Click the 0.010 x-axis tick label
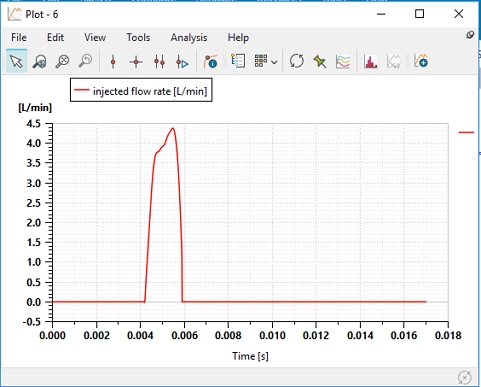 pyautogui.click(x=272, y=335)
